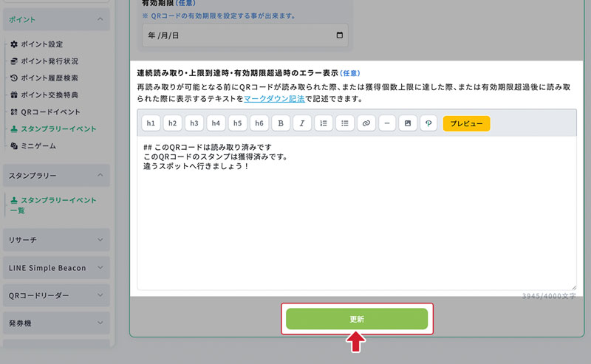This screenshot has height=364, width=591.
Task: Insert a bulleted list
Action: point(345,123)
